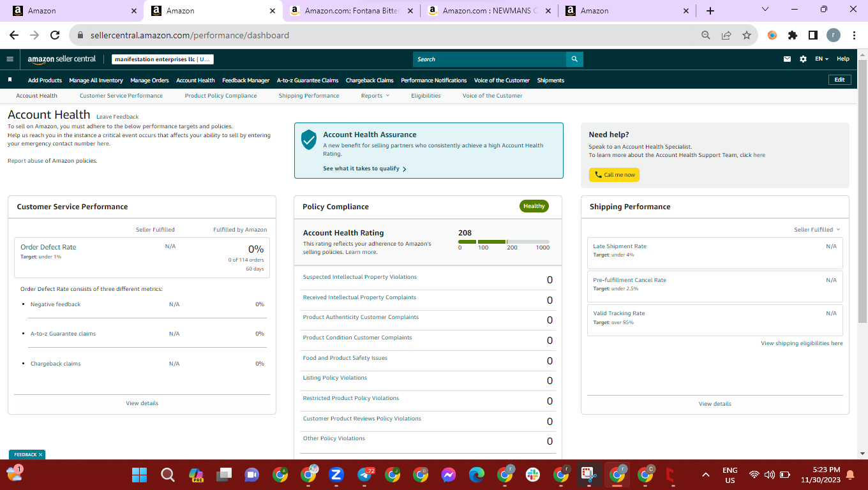Open the Windows Start menu
Viewport: 868px width, 490px height.
pos(139,475)
